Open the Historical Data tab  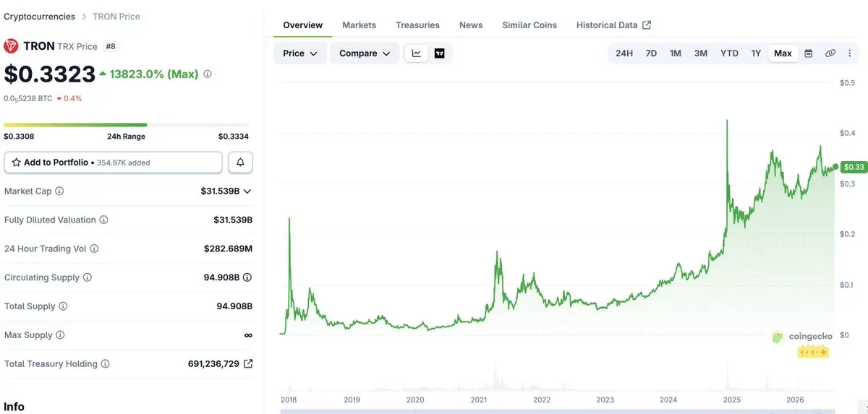pos(613,25)
